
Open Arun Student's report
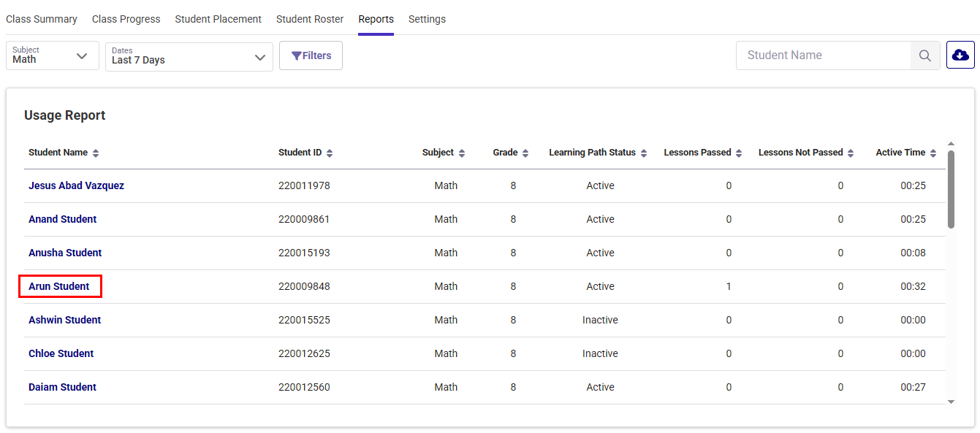click(60, 286)
